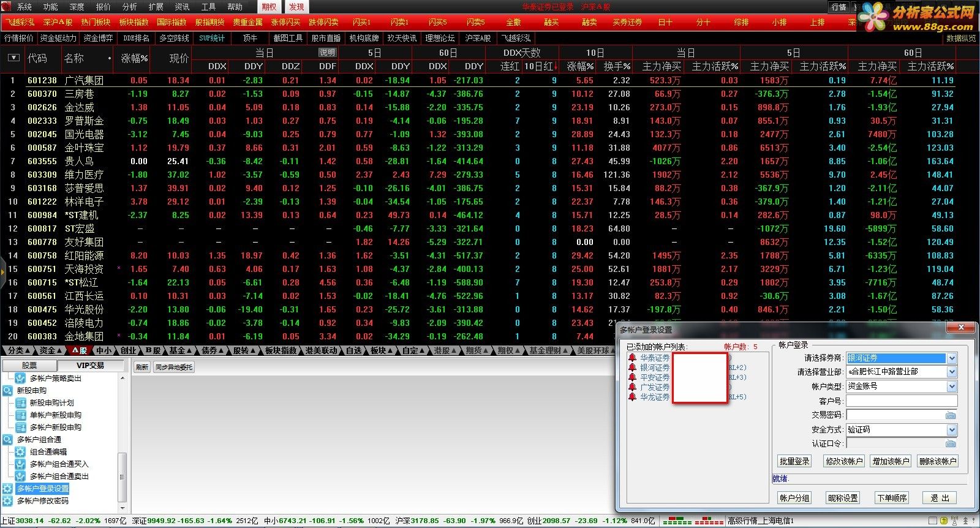Click the magnifier icon beside 新股申购

click(x=7, y=391)
